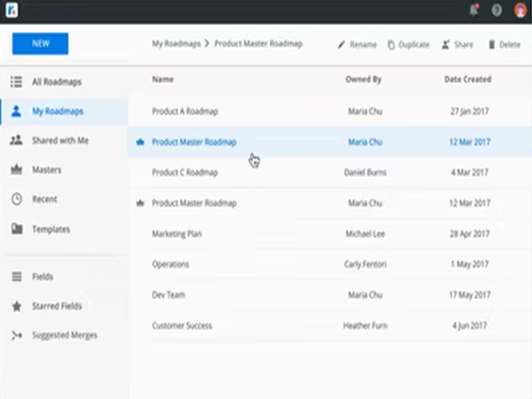Click date 27 Jan 2017
Image resolution: width=532 pixels, height=399 pixels.
click(469, 111)
